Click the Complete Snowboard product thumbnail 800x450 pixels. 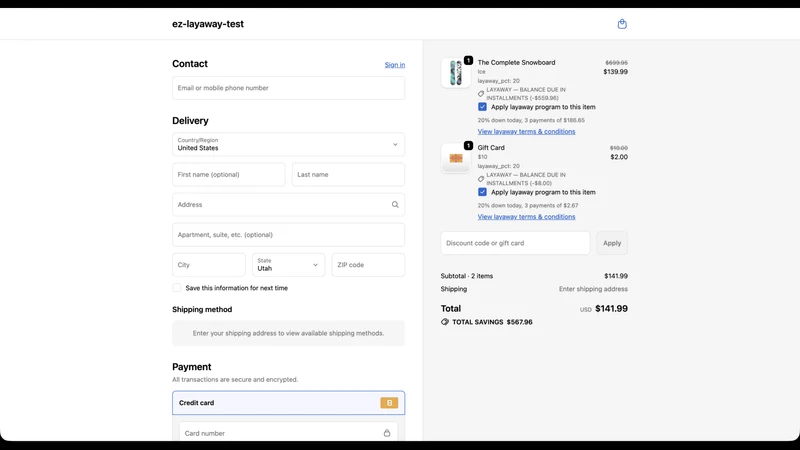(x=456, y=72)
